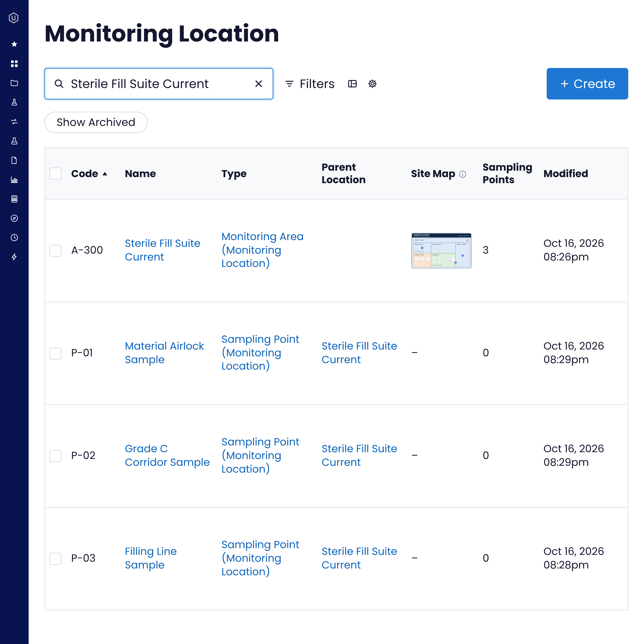
Task: Open Material Airlock Sample link
Action: (164, 353)
